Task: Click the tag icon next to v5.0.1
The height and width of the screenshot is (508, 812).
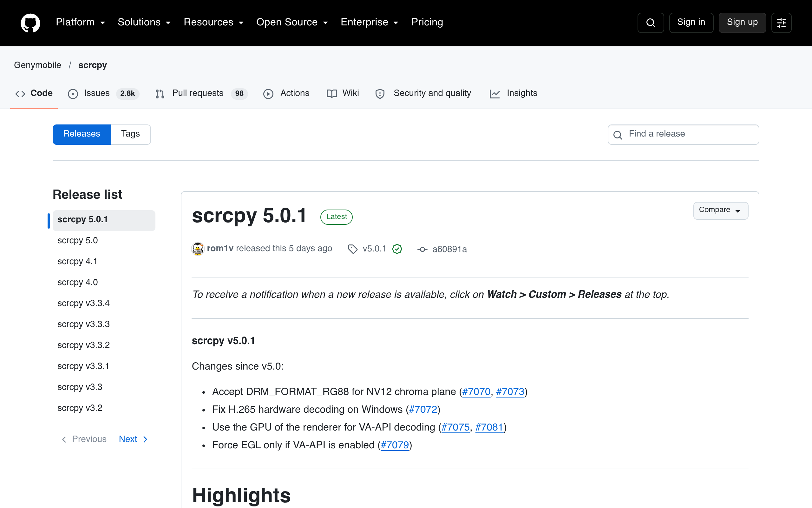Action: (353, 249)
